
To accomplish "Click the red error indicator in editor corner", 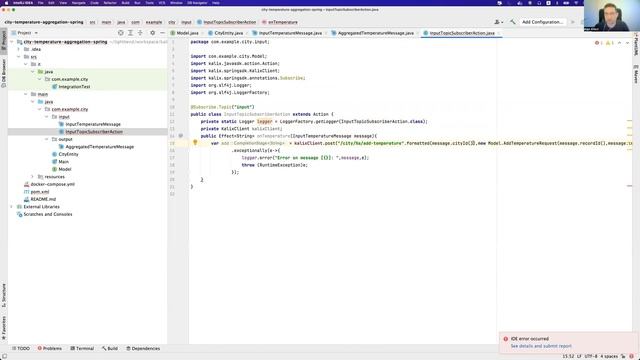I will (598, 43).
